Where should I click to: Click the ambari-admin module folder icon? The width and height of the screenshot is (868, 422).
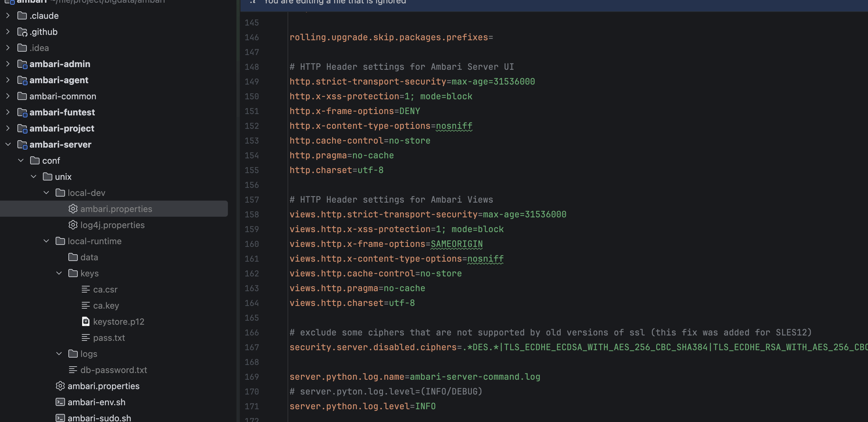click(22, 64)
